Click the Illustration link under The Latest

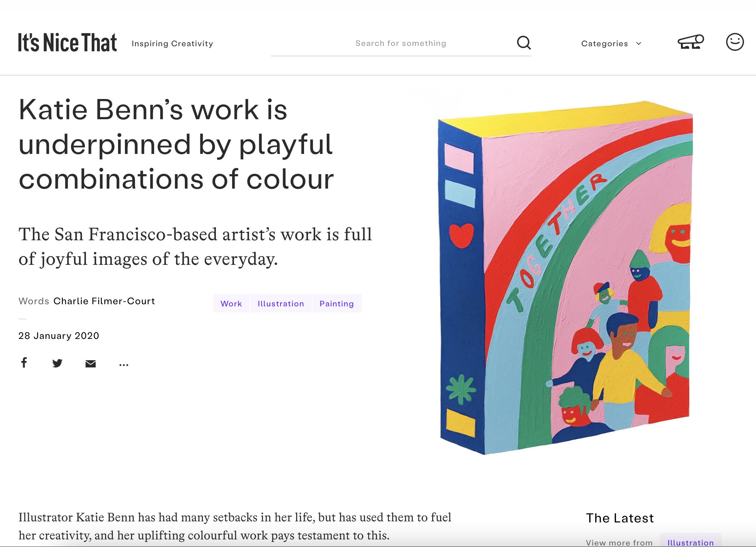tap(690, 542)
